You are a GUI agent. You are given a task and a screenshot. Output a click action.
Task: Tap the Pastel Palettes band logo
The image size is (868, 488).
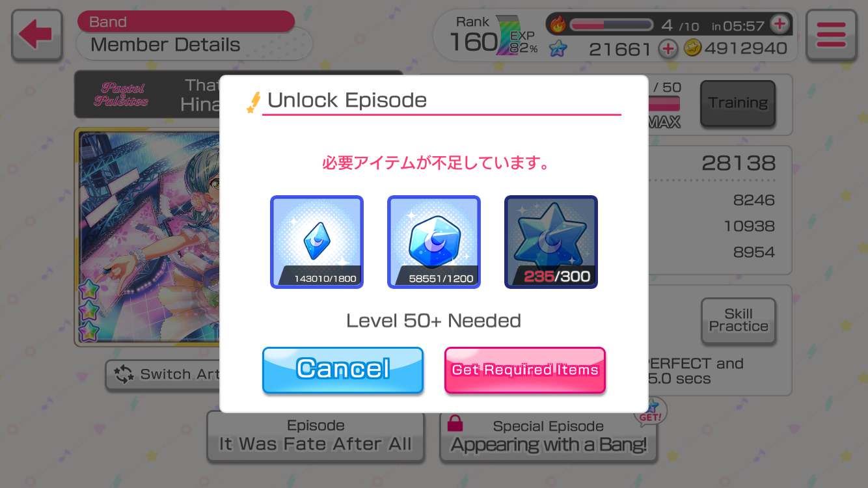121,94
